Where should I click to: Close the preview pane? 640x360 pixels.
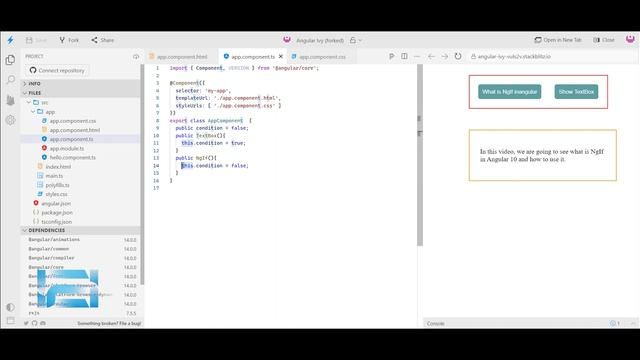tap(604, 40)
